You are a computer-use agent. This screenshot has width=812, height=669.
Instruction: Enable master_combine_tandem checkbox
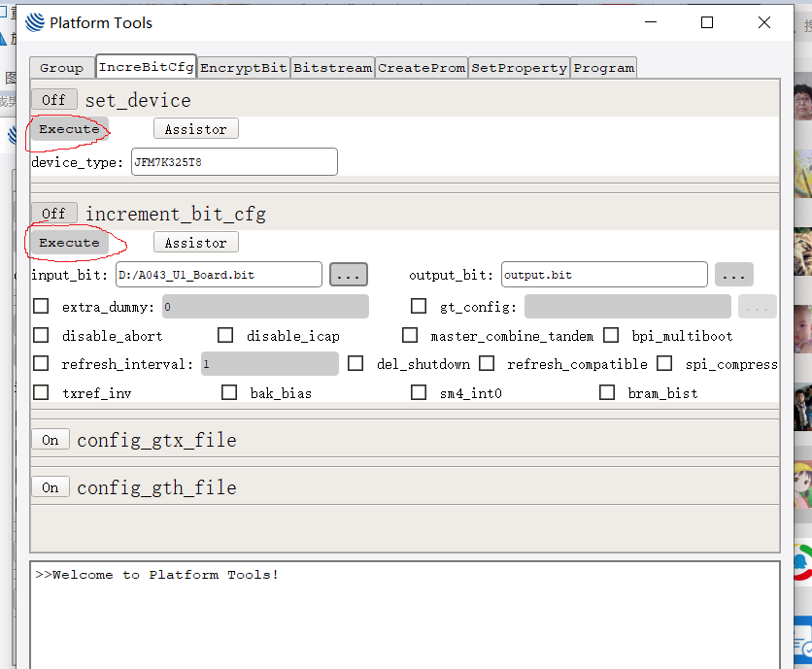coord(410,335)
